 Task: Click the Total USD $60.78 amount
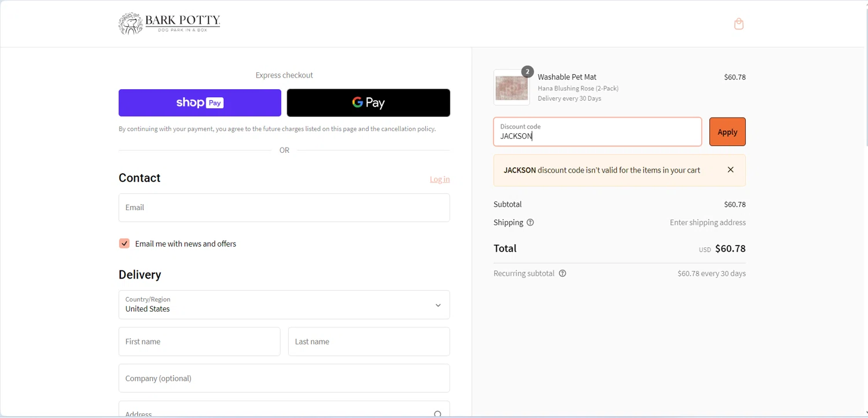722,249
